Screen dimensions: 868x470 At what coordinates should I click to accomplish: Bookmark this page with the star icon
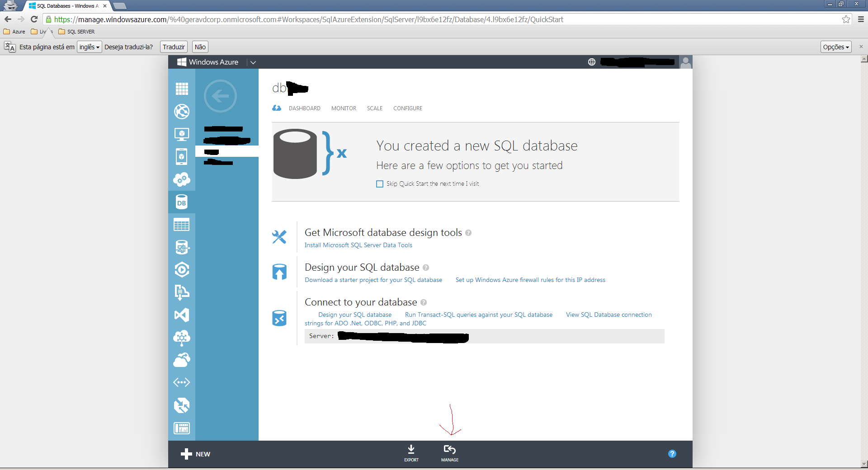(x=846, y=19)
